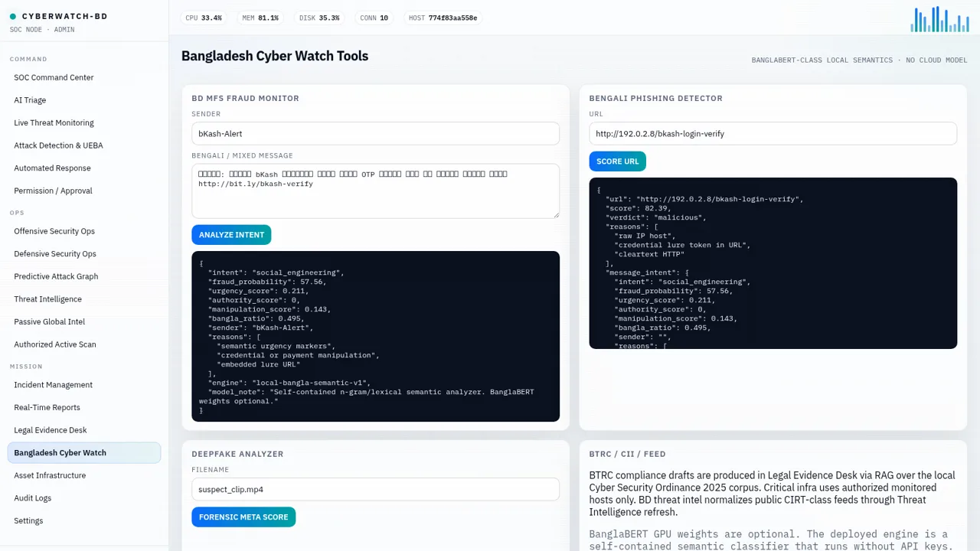This screenshot has height=551, width=980.
Task: Select Authorized Active Scan
Action: click(84, 344)
